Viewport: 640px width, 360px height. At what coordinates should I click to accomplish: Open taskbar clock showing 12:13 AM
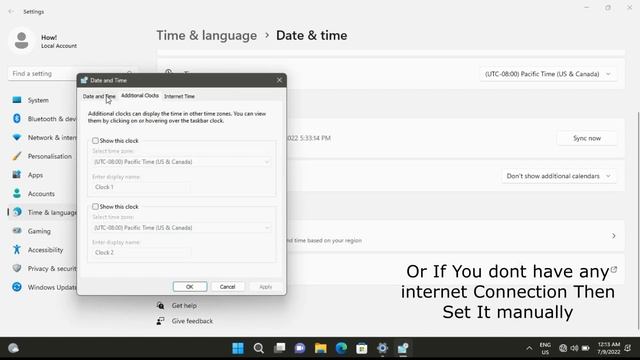coord(609,348)
